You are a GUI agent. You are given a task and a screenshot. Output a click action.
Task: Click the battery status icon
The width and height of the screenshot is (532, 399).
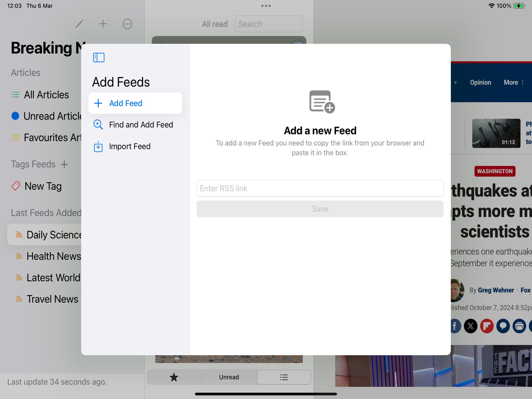point(519,6)
